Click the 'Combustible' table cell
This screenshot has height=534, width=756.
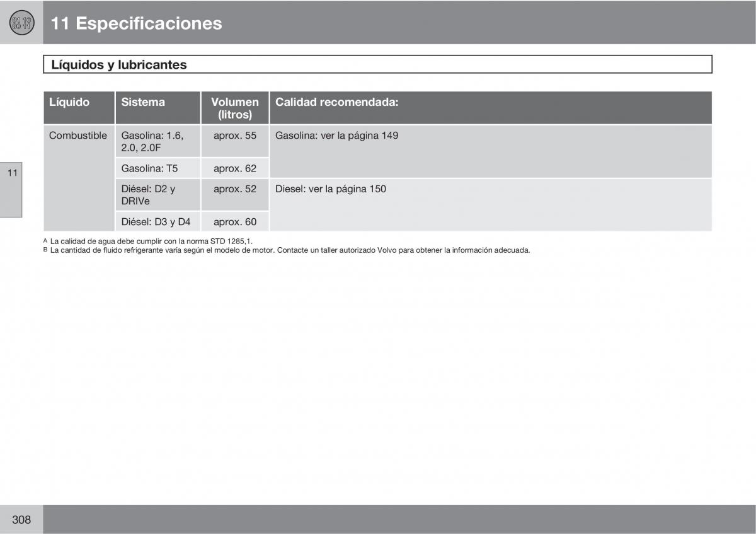tap(78, 136)
